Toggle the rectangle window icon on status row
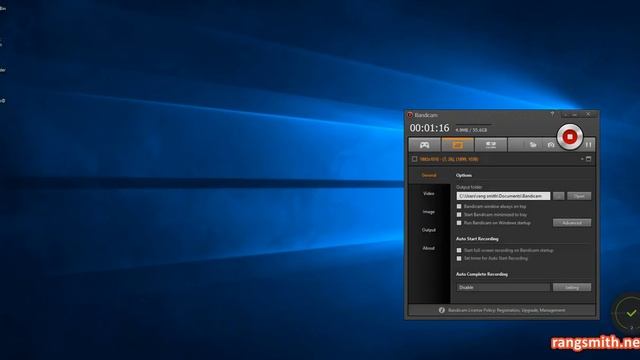 click(589, 159)
